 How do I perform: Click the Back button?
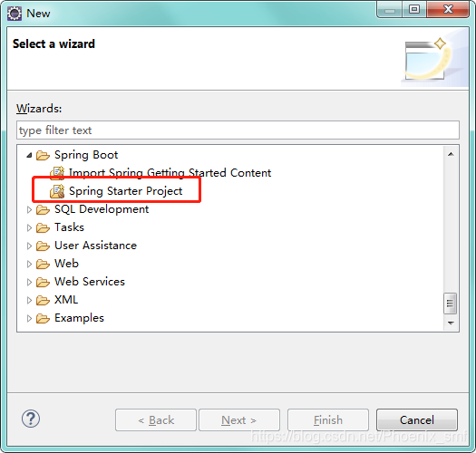[x=156, y=420]
